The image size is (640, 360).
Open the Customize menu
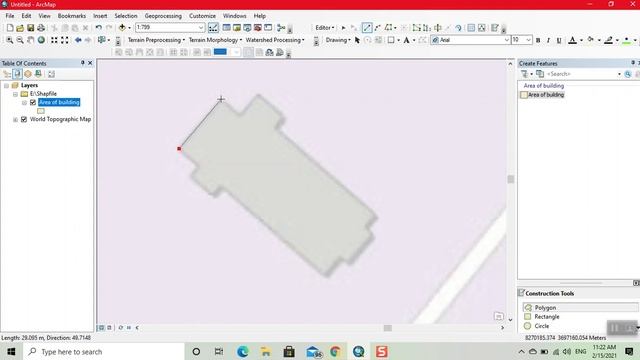pyautogui.click(x=202, y=16)
